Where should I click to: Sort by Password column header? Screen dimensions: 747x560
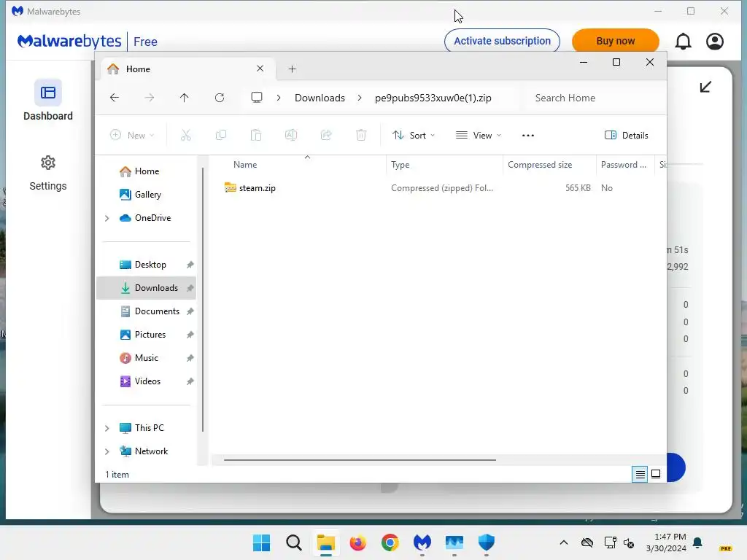625,165
